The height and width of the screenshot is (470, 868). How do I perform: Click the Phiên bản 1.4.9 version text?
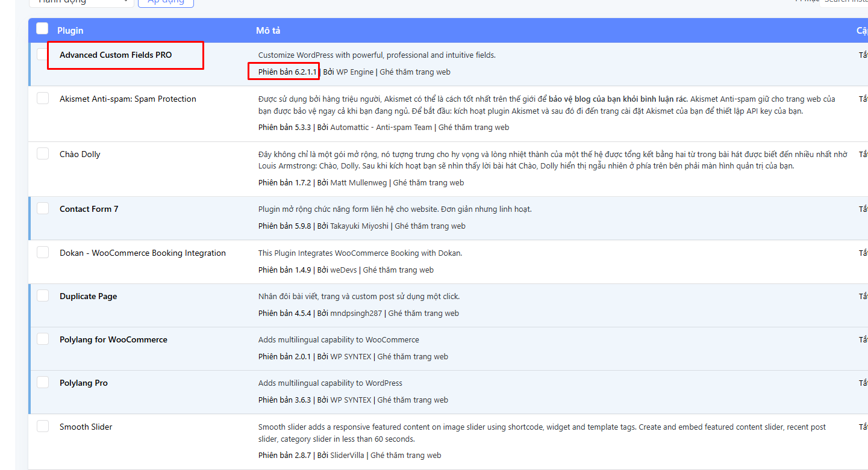tap(284, 270)
